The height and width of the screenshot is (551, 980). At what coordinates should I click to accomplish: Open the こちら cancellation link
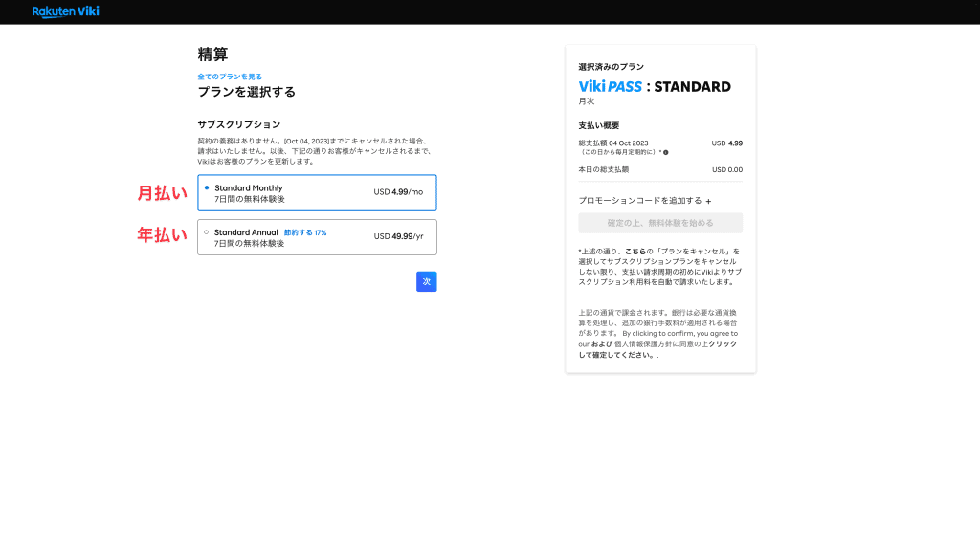[635, 252]
